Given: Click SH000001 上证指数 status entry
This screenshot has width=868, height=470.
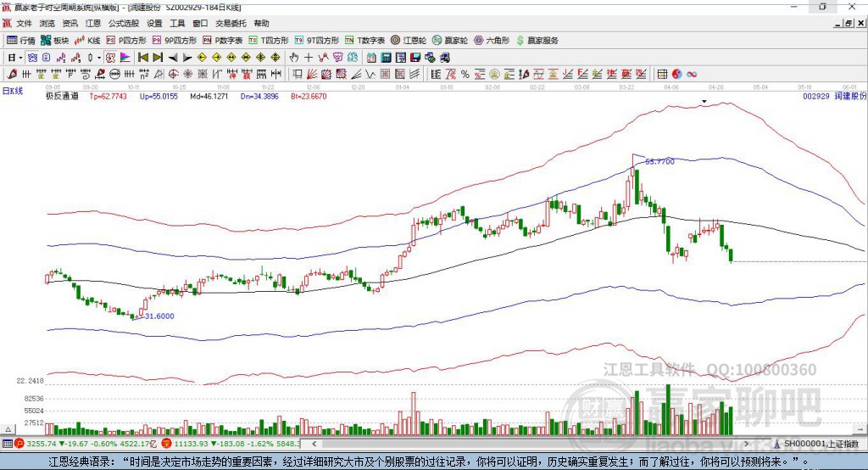Looking at the screenshot, I should point(816,444).
